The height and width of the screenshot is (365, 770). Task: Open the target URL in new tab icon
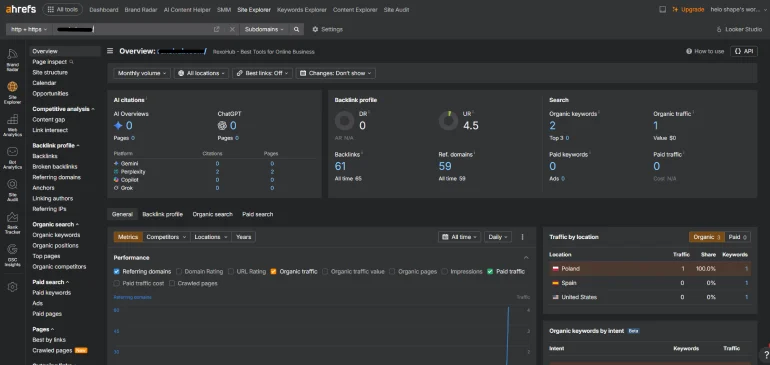217,29
